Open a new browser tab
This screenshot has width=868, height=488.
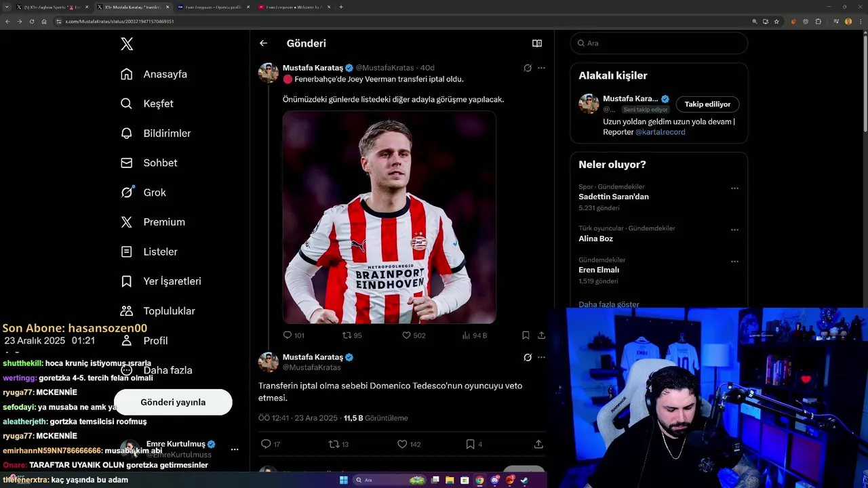[341, 7]
